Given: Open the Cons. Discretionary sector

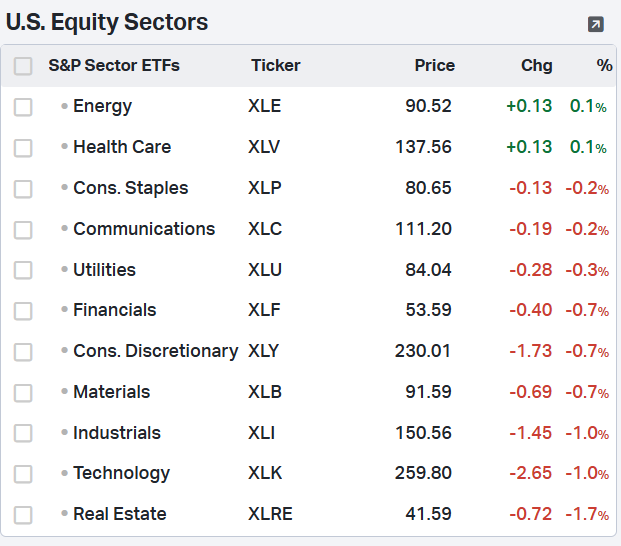Looking at the screenshot, I should coord(155,351).
